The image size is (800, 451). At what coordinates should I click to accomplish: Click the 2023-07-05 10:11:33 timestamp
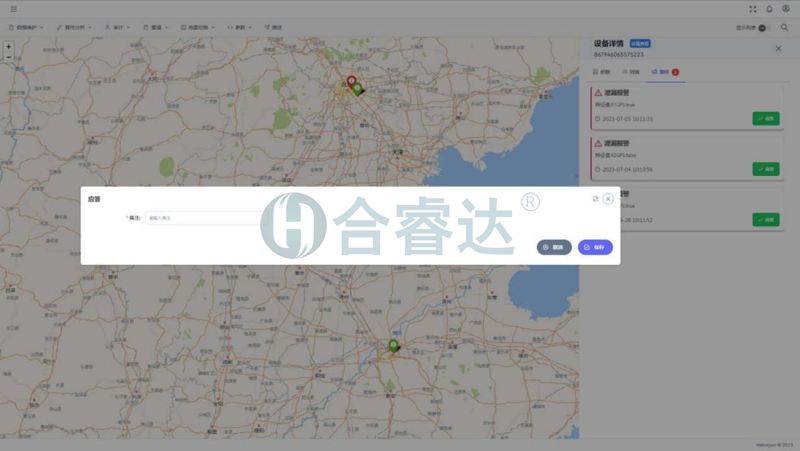[627, 119]
